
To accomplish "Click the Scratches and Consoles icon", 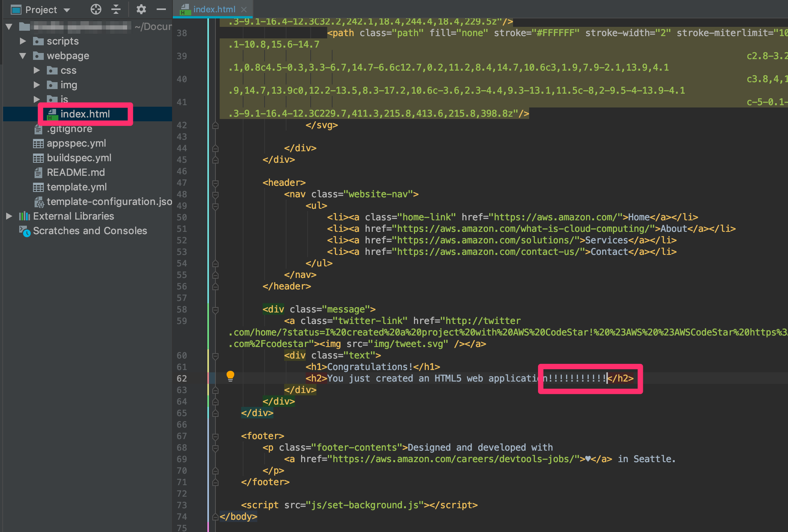I will [25, 231].
